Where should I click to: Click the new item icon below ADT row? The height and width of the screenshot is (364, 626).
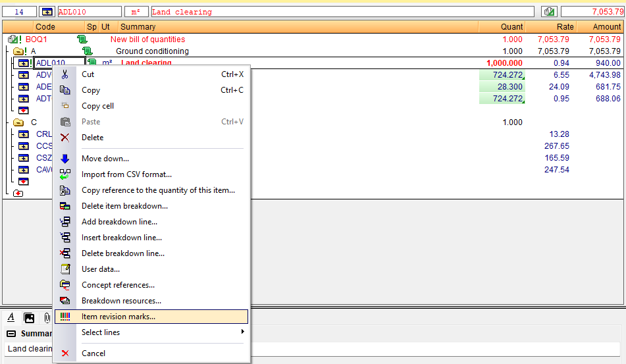click(24, 110)
